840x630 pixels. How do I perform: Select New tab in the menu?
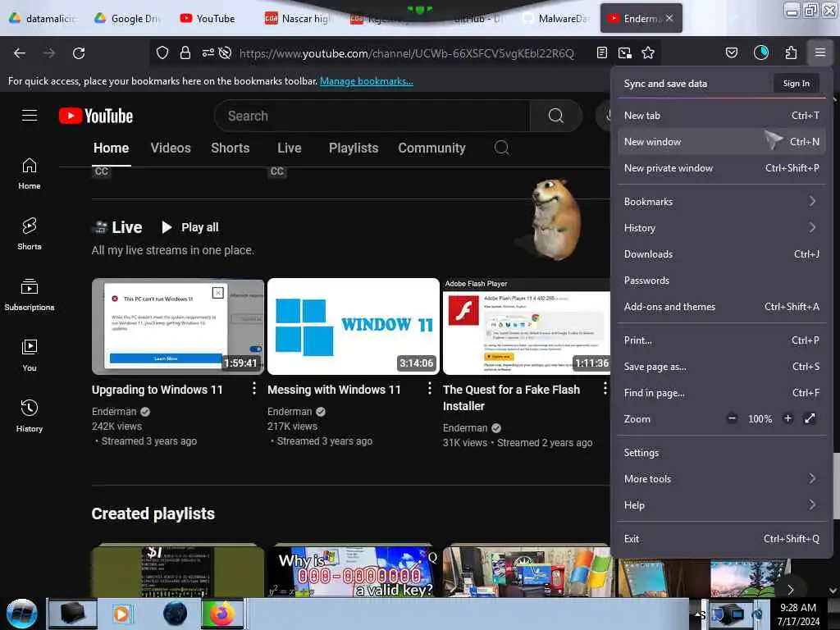click(x=721, y=115)
